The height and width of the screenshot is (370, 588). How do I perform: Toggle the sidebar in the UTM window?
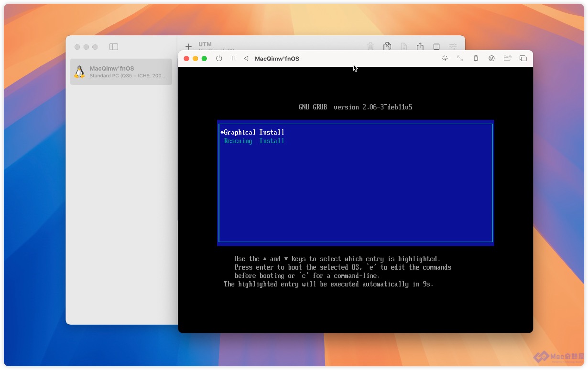(x=113, y=47)
